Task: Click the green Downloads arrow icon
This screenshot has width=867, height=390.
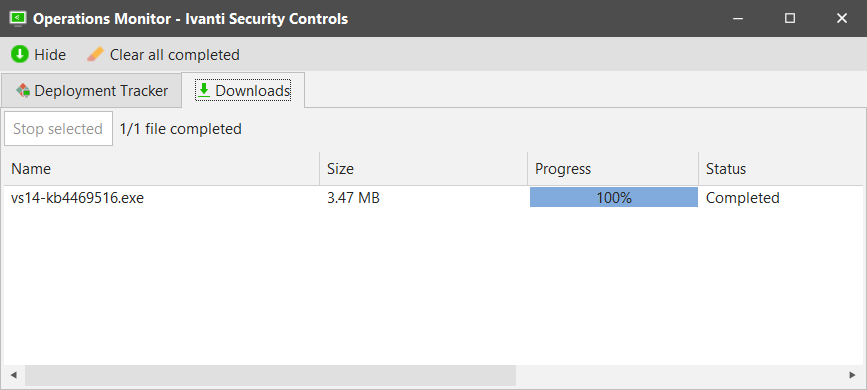Action: click(x=204, y=90)
